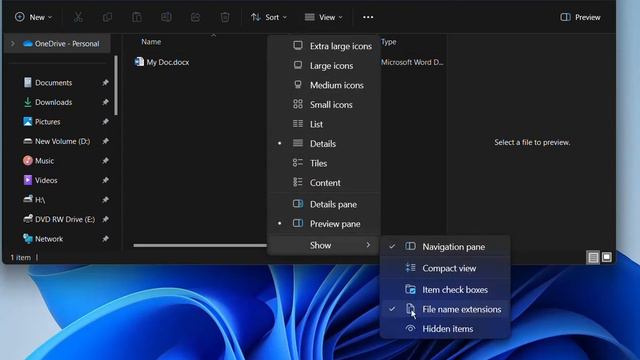The height and width of the screenshot is (360, 640).
Task: Toggle the Preview button at top right
Action: 580,17
